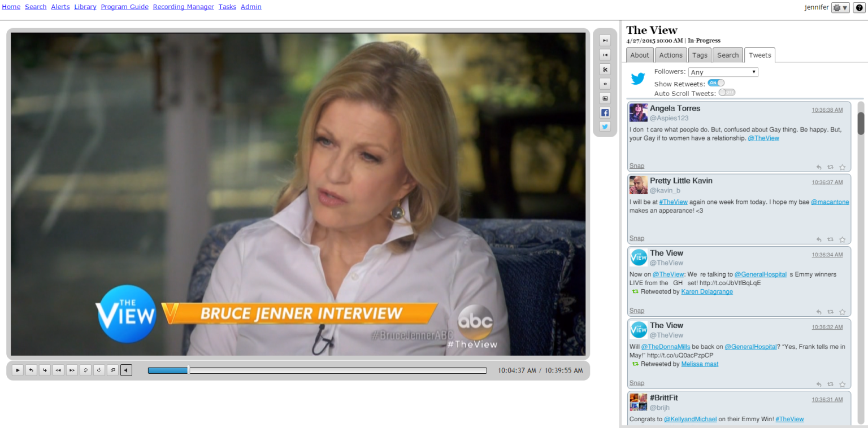This screenshot has height=428, width=868.
Task: Click the retweet arrows on Pretty Little Kavin's tweet
Action: (830, 239)
